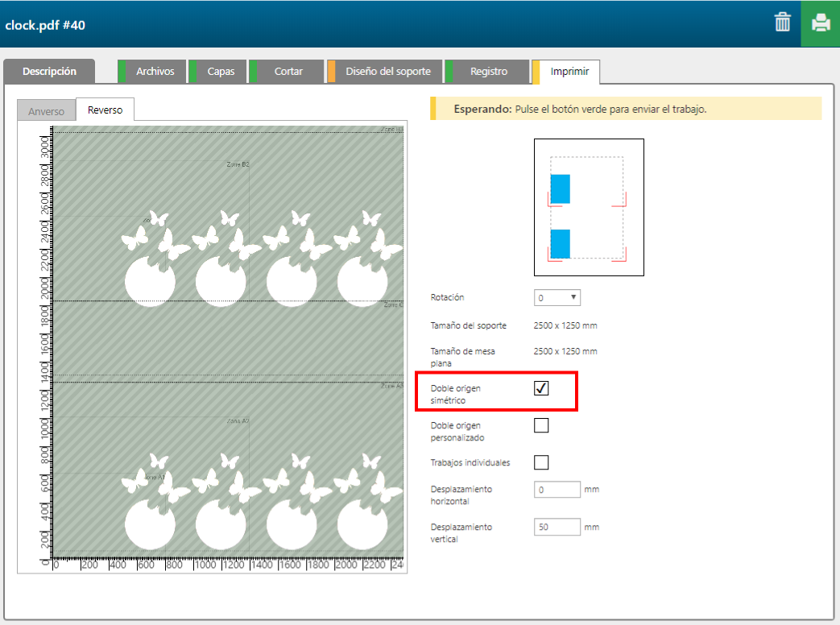
Task: Click the Desplazamiento vertical input field
Action: click(x=557, y=527)
